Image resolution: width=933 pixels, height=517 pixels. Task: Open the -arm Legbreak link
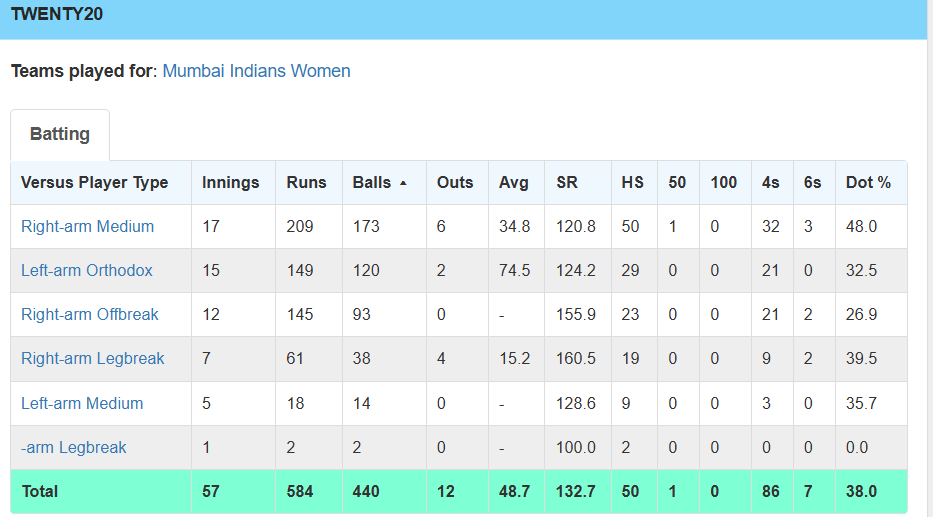(74, 447)
